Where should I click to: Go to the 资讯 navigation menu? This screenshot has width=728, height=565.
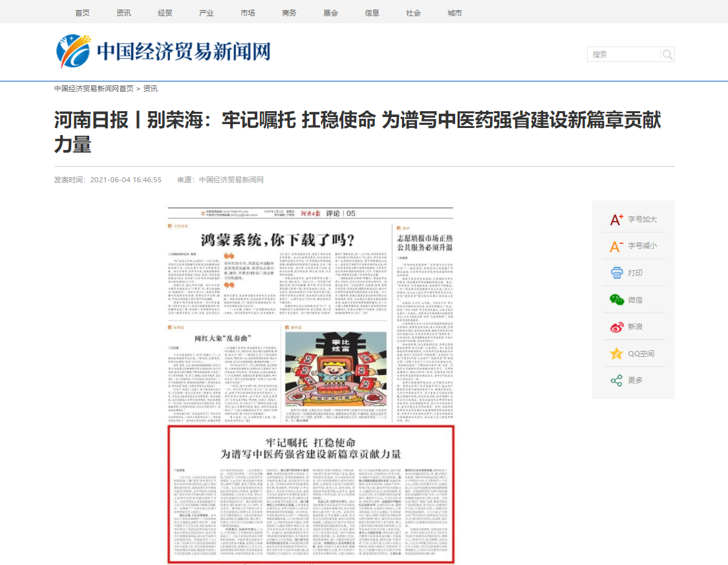tap(123, 13)
